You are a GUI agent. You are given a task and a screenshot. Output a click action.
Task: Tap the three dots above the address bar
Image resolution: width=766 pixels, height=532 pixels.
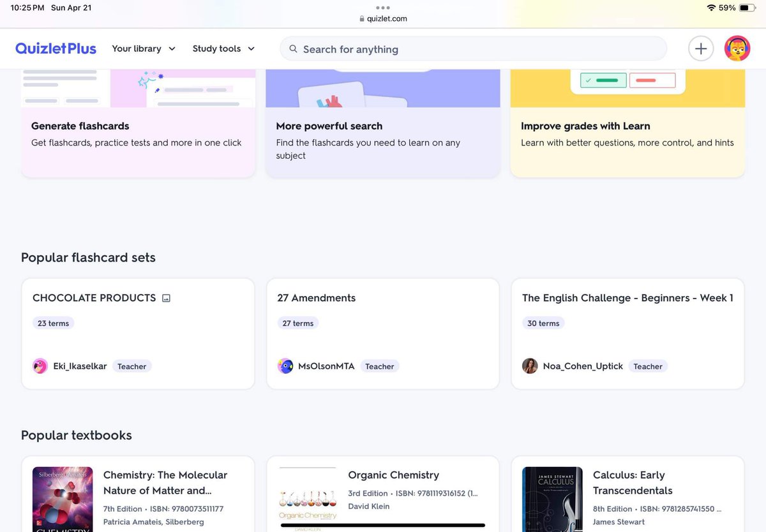pos(383,8)
